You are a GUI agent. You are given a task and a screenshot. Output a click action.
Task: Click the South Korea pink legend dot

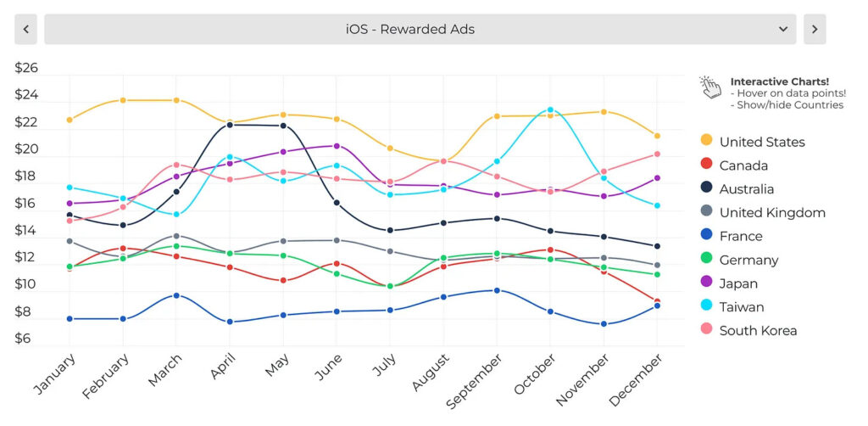pyautogui.click(x=706, y=330)
